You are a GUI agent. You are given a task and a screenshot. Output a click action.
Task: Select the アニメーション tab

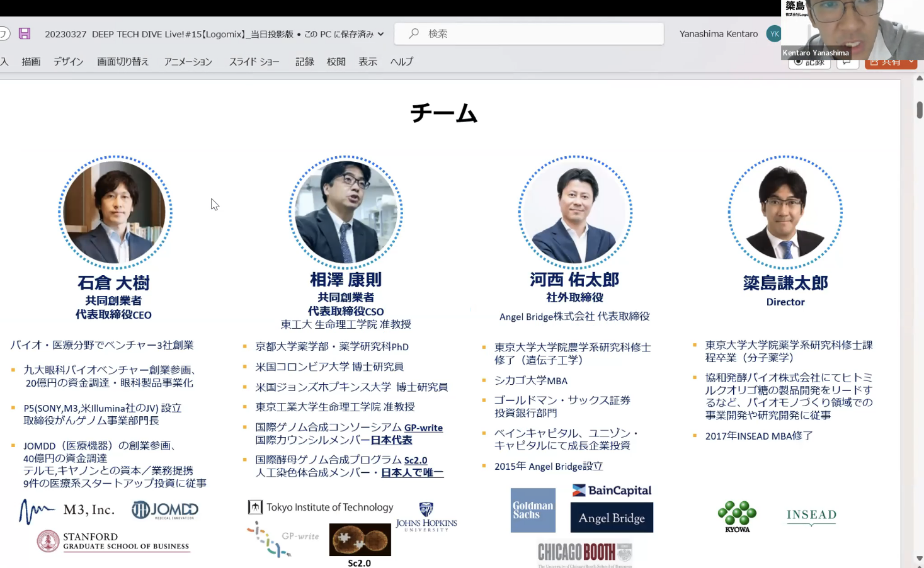click(x=187, y=61)
